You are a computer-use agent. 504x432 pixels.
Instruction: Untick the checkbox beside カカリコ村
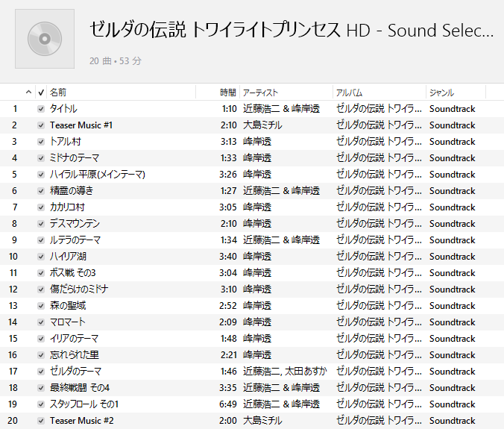pyautogui.click(x=41, y=207)
